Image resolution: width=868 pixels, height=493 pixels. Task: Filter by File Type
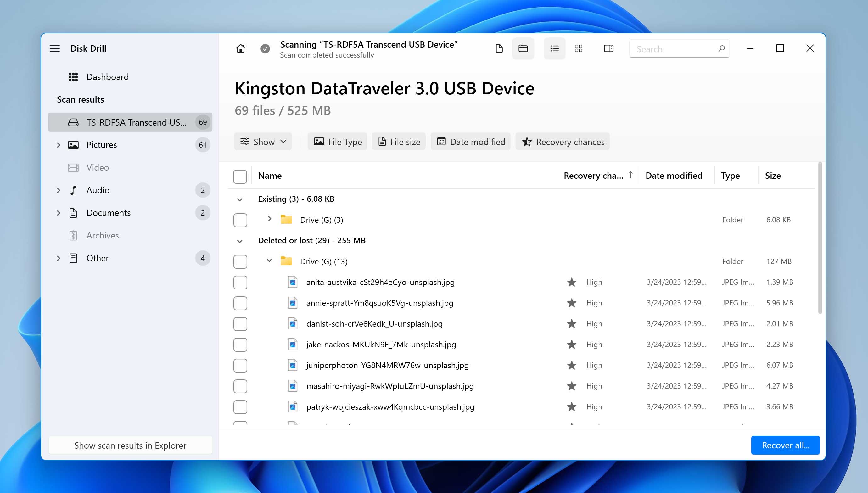(338, 142)
